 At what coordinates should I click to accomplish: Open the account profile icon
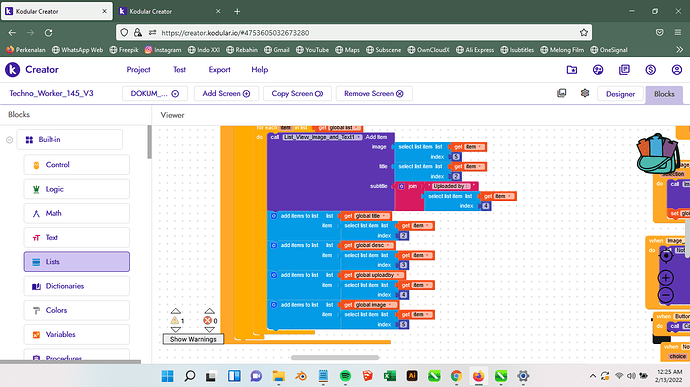tap(677, 70)
